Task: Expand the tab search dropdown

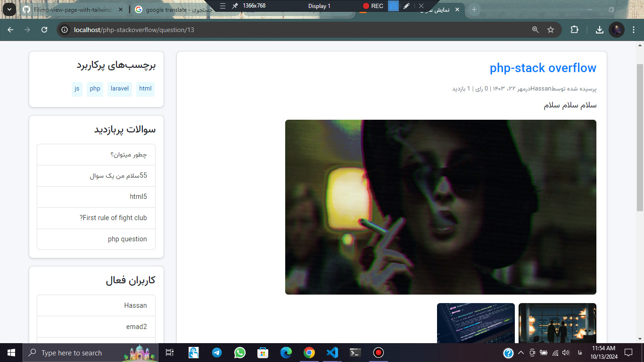Action: 9,9
